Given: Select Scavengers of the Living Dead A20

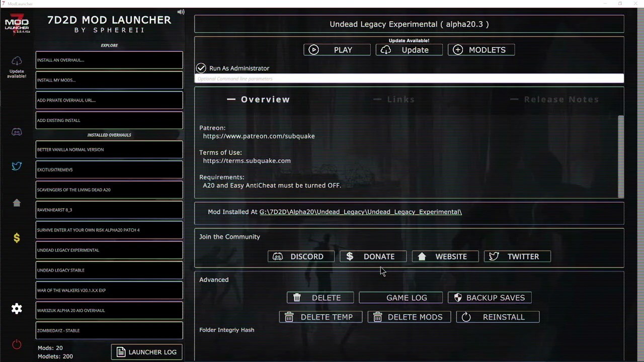Looking at the screenshot, I should click(x=109, y=190).
